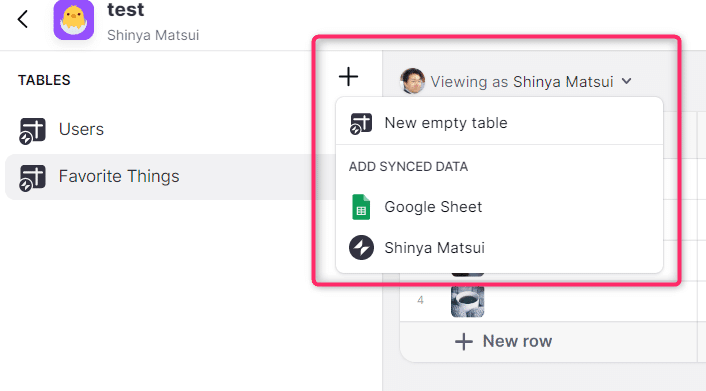Select row number 4
Viewport: 706px width, 391px height.
tap(420, 300)
